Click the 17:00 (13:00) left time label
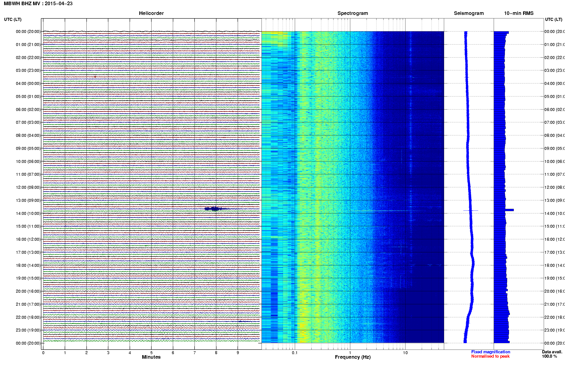Viewport: 588px width, 368px height. [28, 252]
